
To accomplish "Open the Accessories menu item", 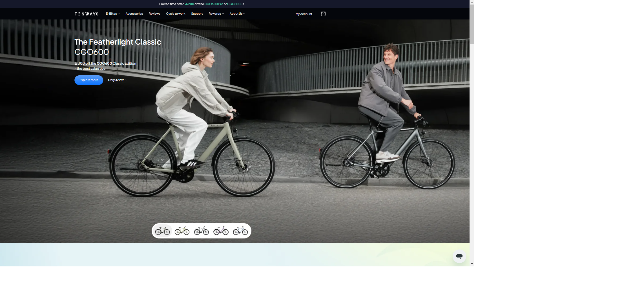I will 134,14.
